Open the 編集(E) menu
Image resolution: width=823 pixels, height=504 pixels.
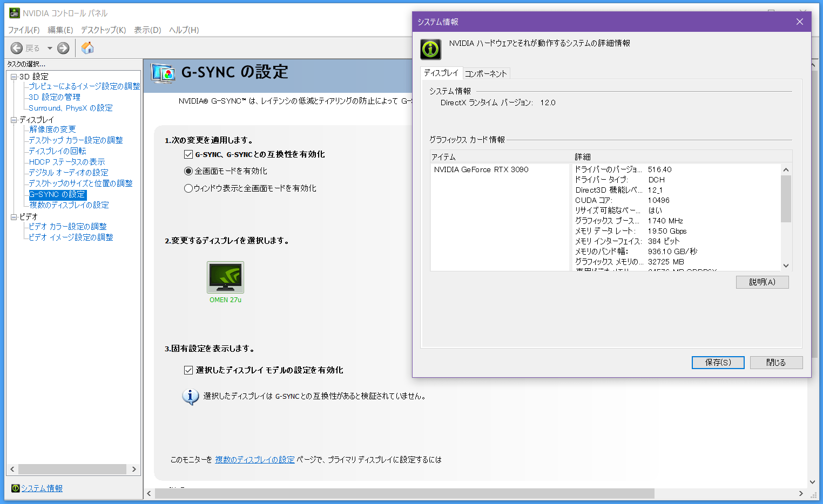60,30
